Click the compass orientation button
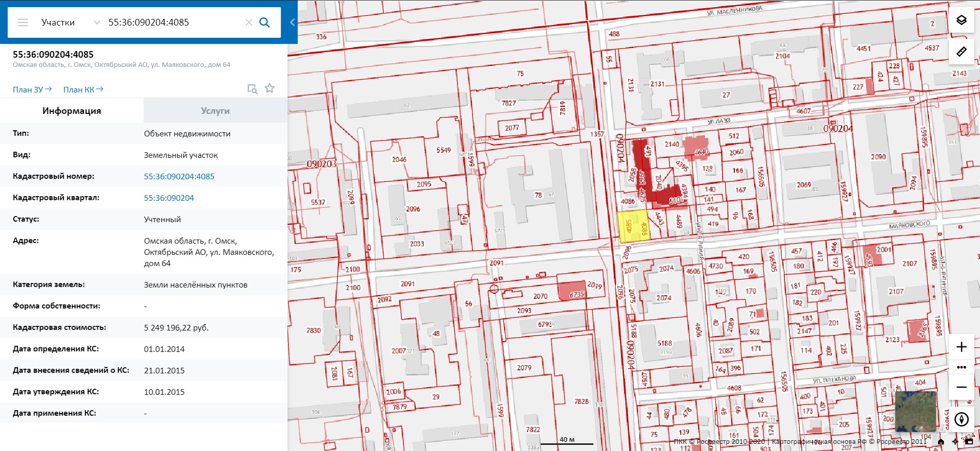This screenshot has height=451, width=980. pyautogui.click(x=961, y=419)
